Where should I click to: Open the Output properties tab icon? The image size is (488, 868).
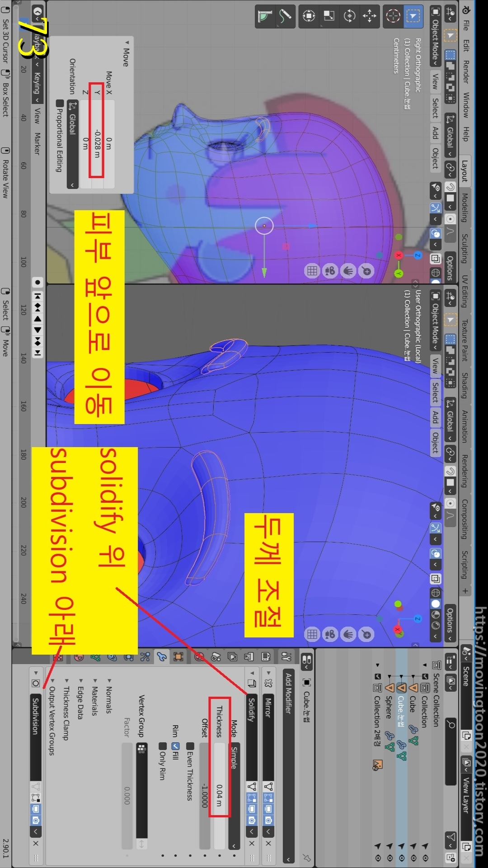pyautogui.click(x=249, y=657)
